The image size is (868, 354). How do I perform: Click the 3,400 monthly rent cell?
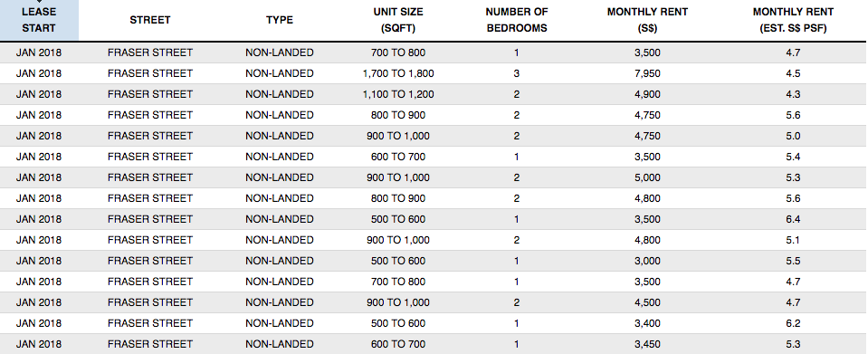pyautogui.click(x=647, y=323)
